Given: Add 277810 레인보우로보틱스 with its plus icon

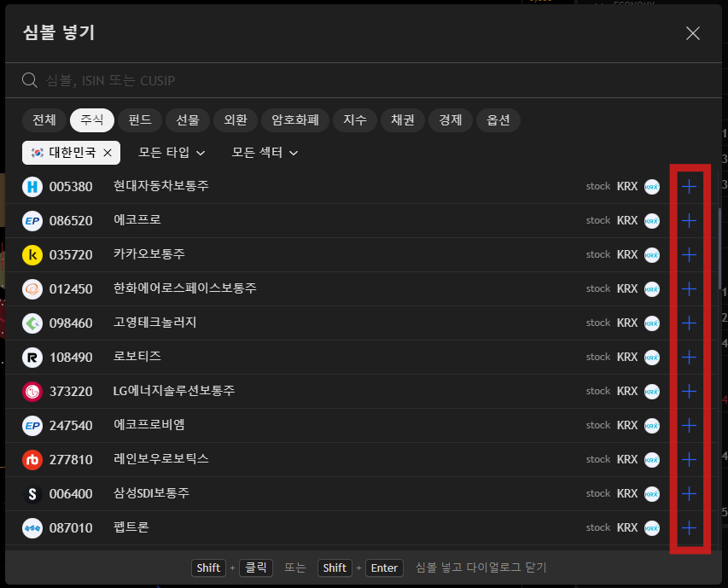Looking at the screenshot, I should tap(689, 459).
